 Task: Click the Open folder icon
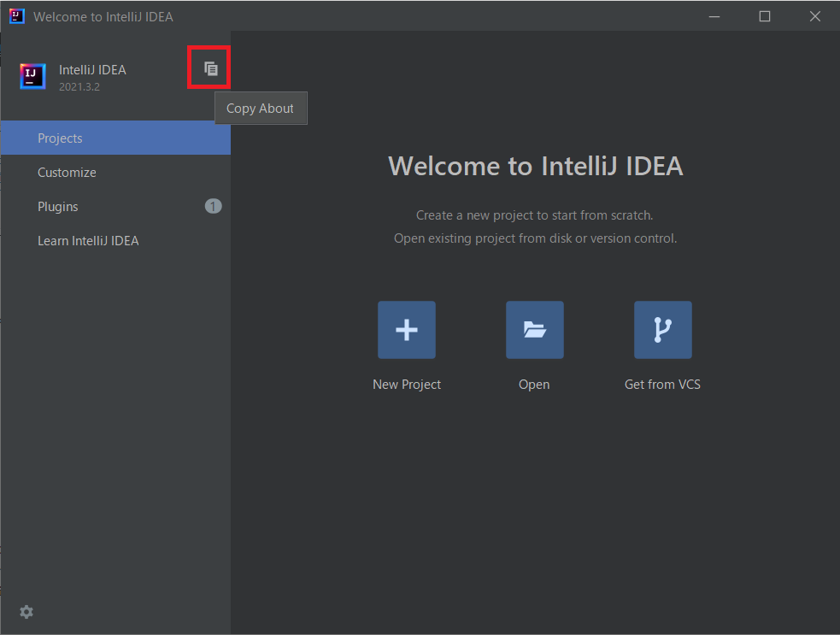535,330
